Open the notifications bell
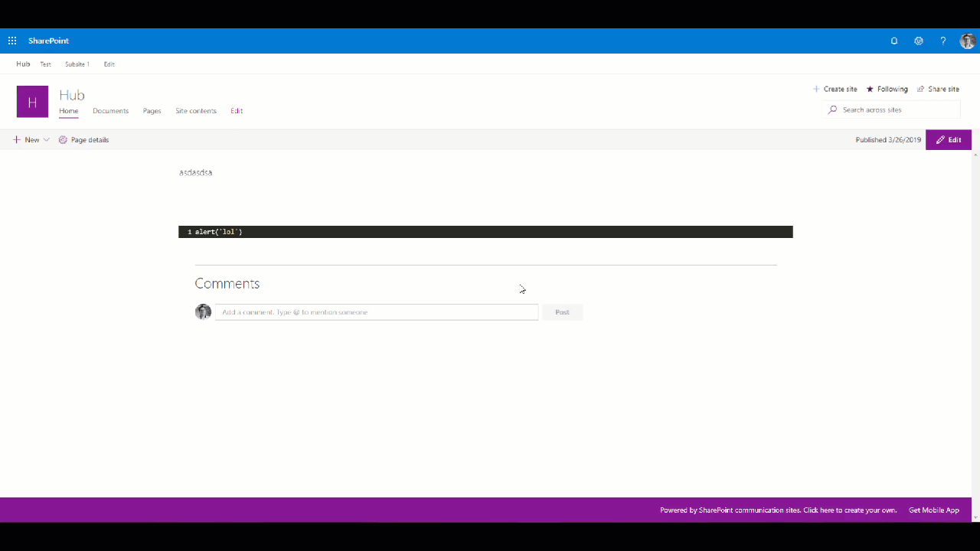This screenshot has width=980, height=551. click(x=893, y=41)
